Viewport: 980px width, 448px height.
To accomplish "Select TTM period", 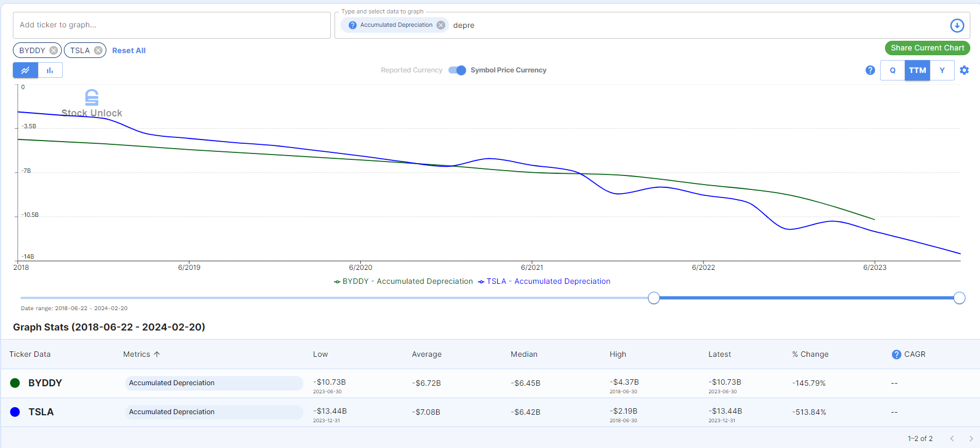I will coord(917,70).
